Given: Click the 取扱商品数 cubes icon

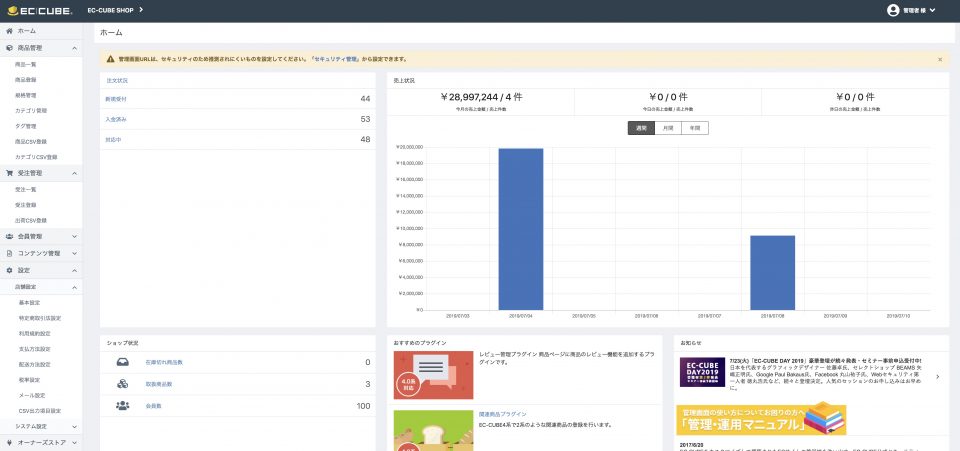Looking at the screenshot, I should (x=122, y=384).
